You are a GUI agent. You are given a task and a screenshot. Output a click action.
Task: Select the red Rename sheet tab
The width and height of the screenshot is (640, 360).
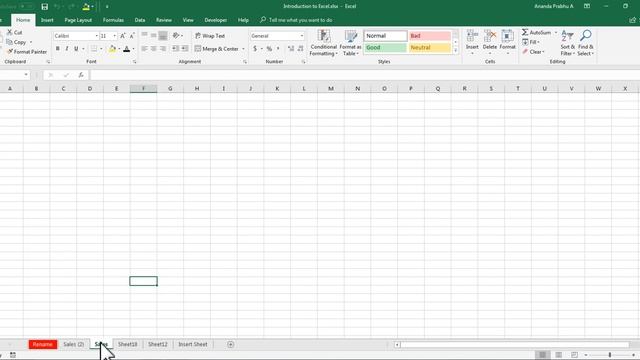click(x=43, y=344)
